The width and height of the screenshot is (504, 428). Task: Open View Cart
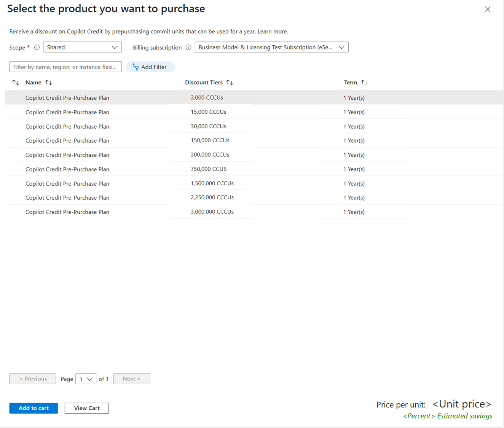[87, 408]
